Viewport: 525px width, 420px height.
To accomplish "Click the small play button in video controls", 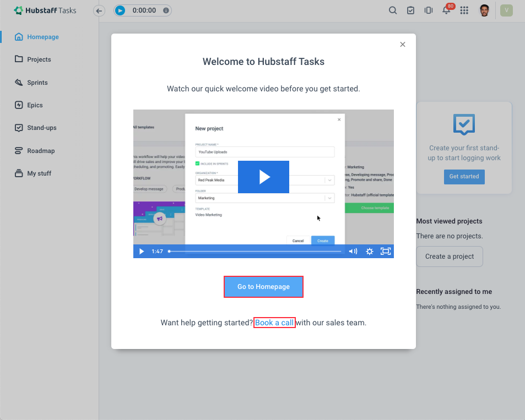I will point(141,252).
